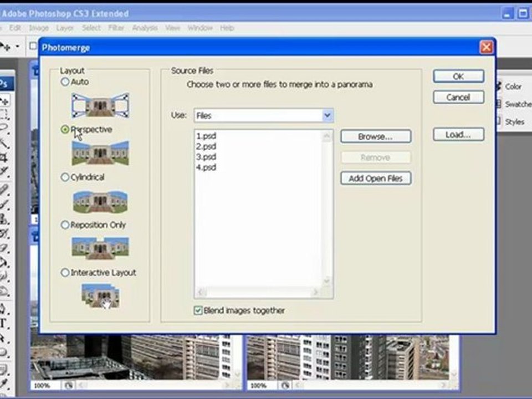
Task: Click the Move tool icon in options bar
Action: tap(5, 46)
